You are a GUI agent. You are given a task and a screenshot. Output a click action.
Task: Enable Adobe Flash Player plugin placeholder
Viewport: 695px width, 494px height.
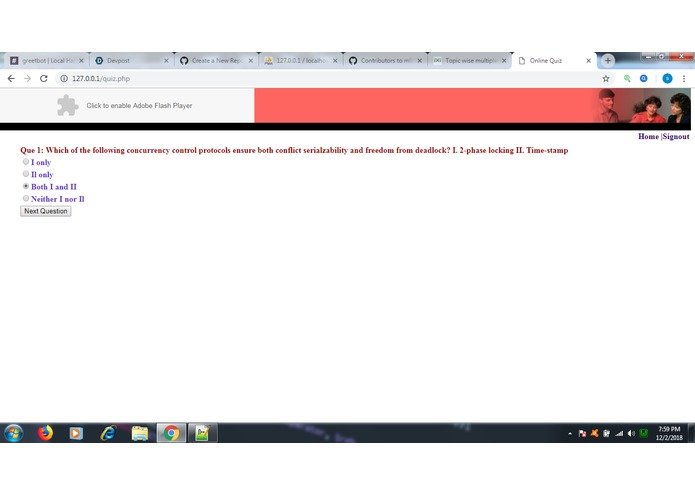coord(127,105)
